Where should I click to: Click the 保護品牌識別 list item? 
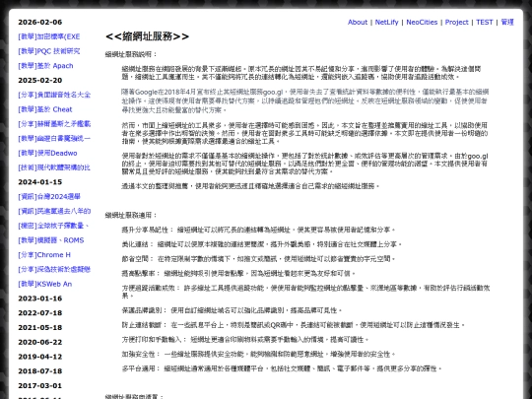coord(233,310)
